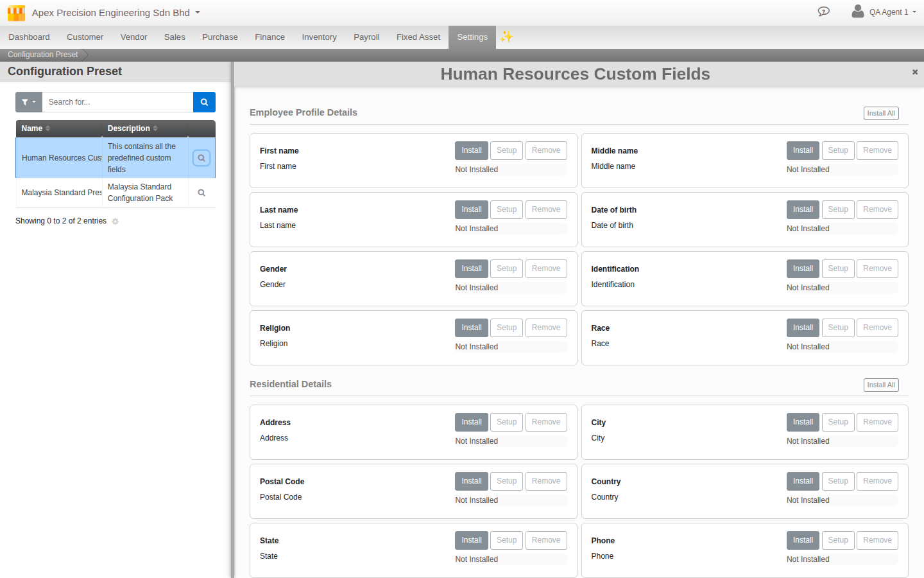Image resolution: width=924 pixels, height=578 pixels.
Task: Open the Customer menu
Action: pyautogui.click(x=85, y=37)
